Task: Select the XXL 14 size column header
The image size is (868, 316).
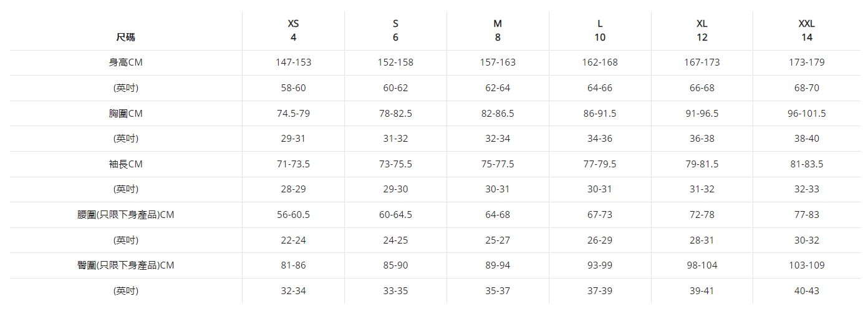Action: point(807,31)
